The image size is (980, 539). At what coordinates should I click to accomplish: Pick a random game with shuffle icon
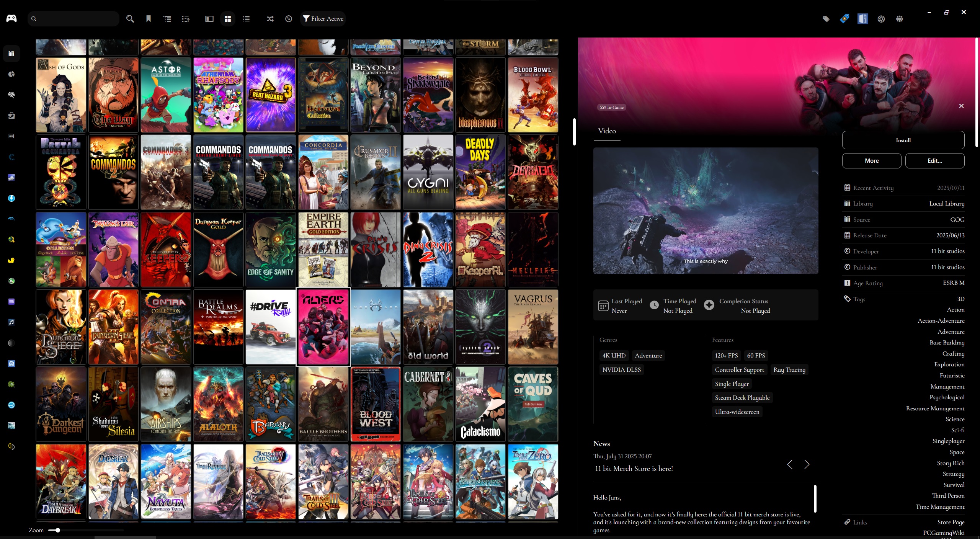point(270,19)
